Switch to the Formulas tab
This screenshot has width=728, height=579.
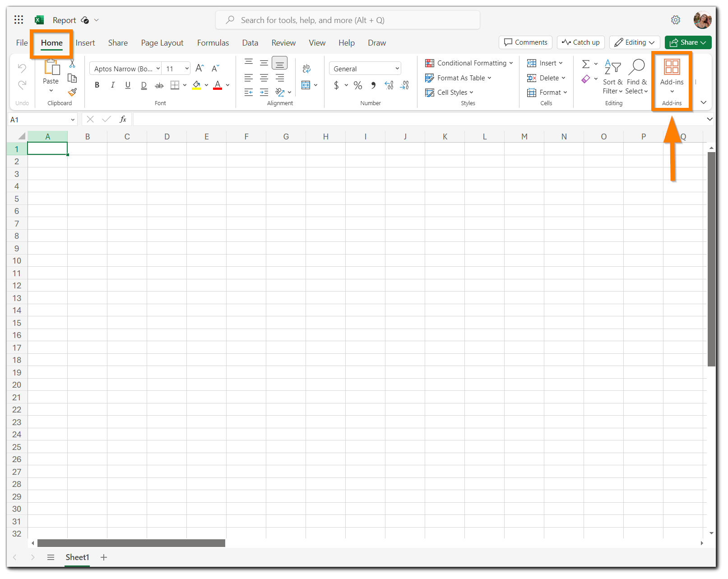(213, 42)
